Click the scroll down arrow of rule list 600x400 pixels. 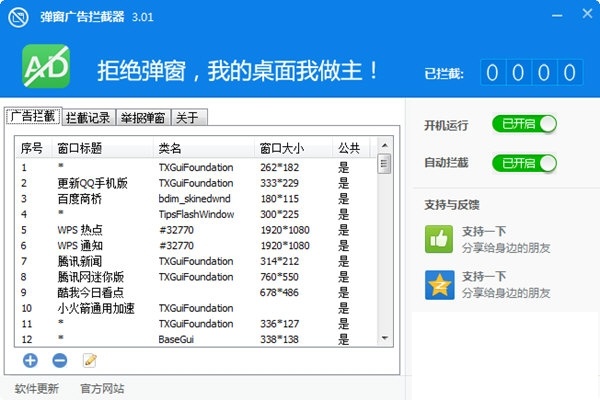[385, 338]
